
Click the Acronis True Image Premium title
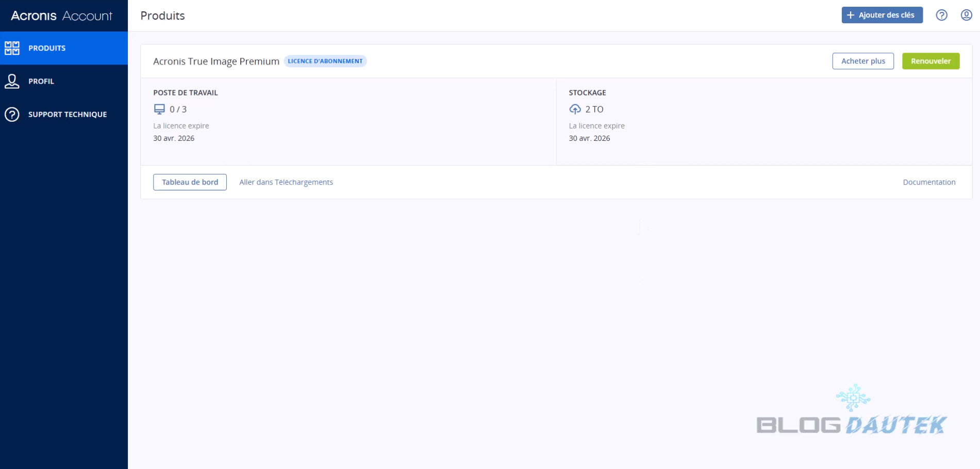point(216,61)
